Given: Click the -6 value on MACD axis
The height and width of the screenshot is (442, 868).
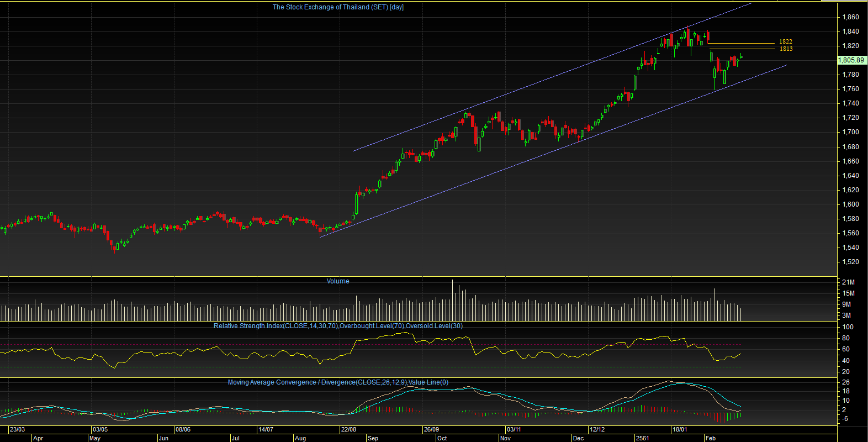Looking at the screenshot, I should click(845, 419).
